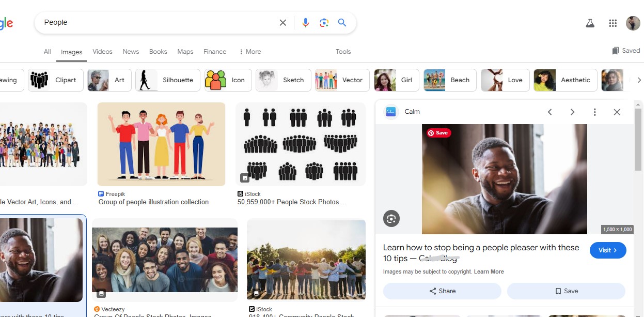Open the three-dot options menu in the panel
The width and height of the screenshot is (644, 317).
[594, 112]
